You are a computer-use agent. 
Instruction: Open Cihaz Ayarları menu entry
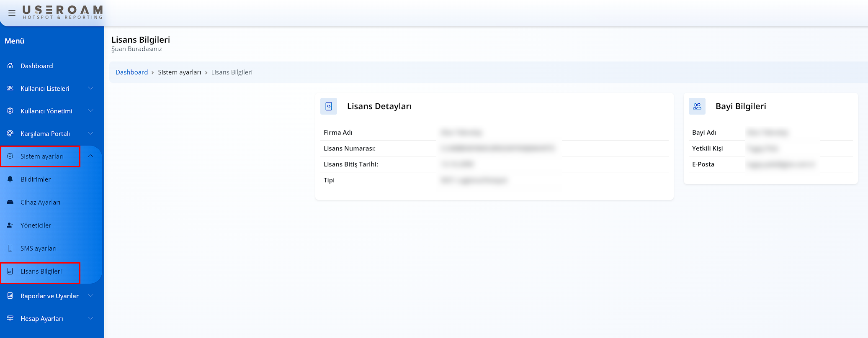tap(40, 202)
